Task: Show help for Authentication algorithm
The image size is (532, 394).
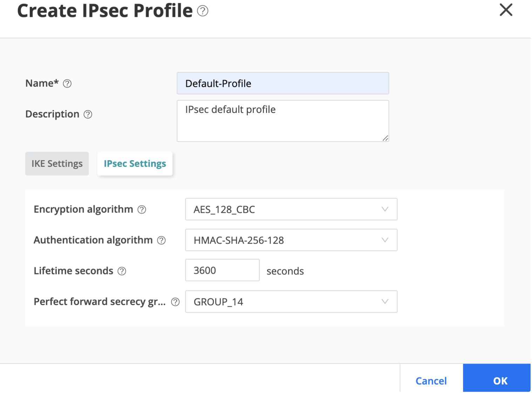Action: pyautogui.click(x=161, y=240)
